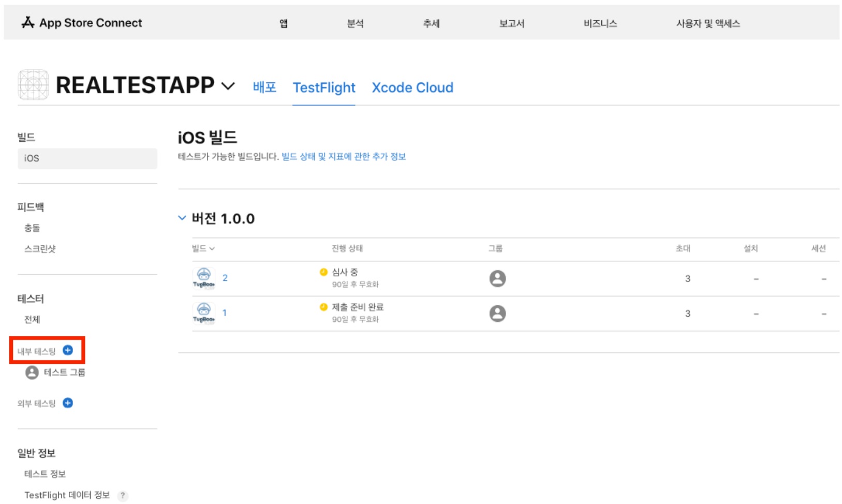Sort by the 빌드 column header
The image size is (842, 504).
coord(203,248)
